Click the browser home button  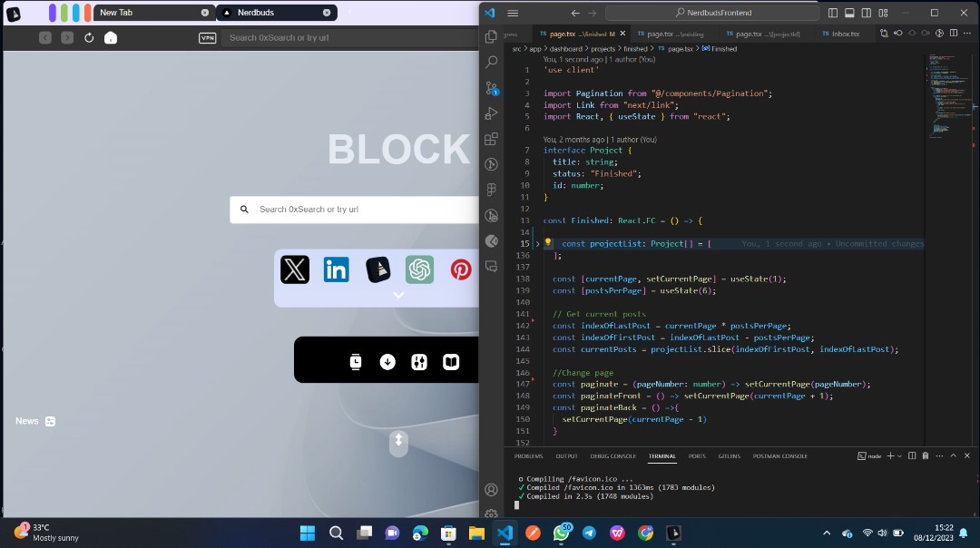(111, 37)
